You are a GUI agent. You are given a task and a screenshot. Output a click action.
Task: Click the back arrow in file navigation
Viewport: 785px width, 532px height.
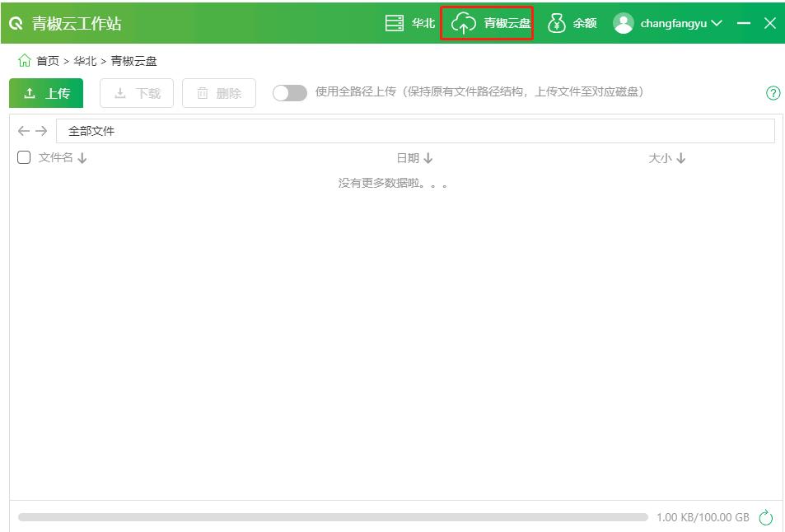coord(24,131)
